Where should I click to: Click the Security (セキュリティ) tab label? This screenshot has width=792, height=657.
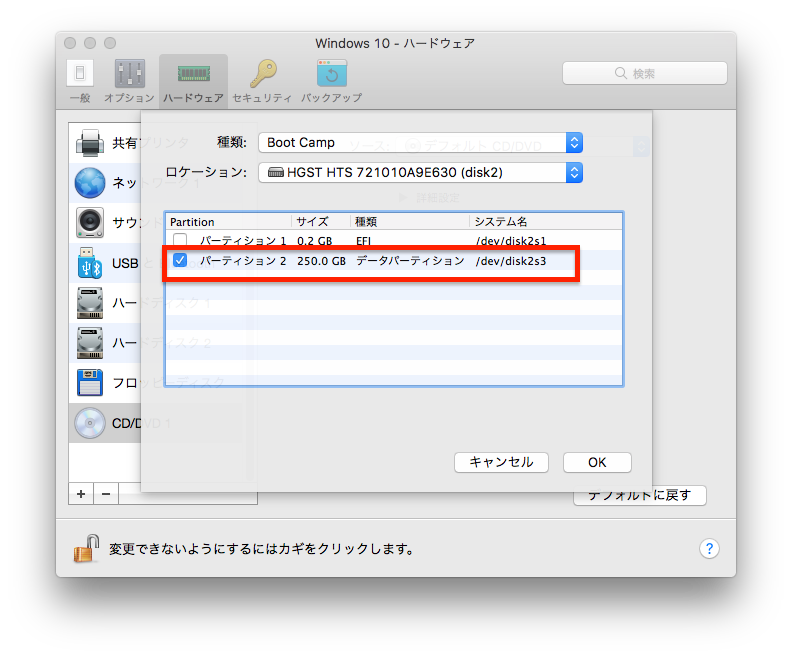(x=262, y=98)
